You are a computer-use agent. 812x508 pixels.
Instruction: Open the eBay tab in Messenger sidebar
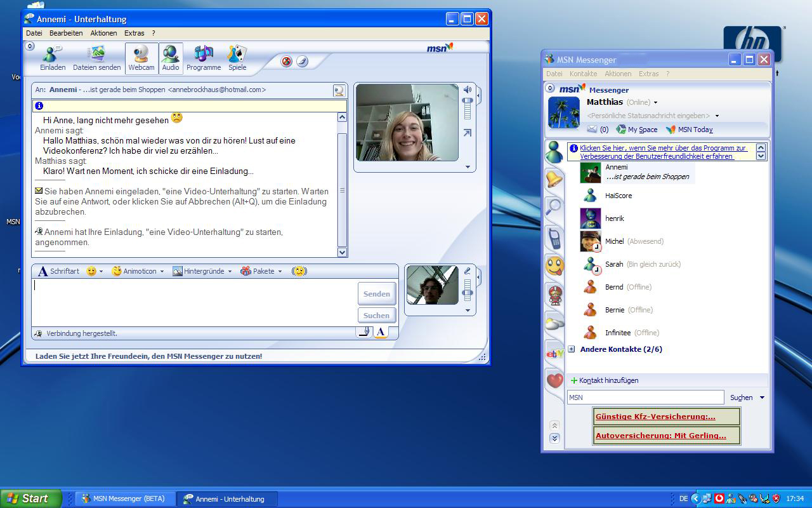(555, 354)
